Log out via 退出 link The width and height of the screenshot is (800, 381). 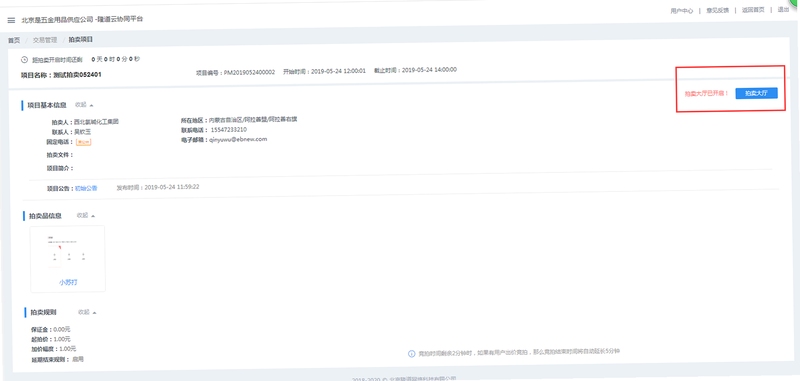[x=783, y=10]
